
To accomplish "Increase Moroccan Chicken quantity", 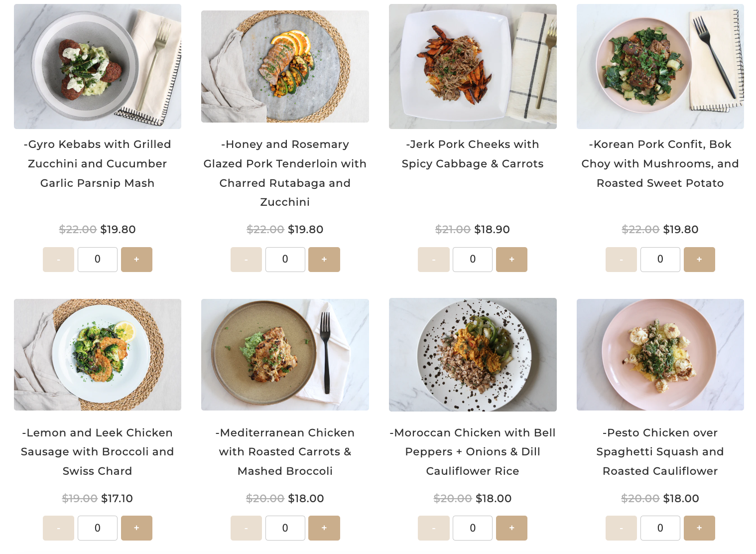I will click(511, 528).
